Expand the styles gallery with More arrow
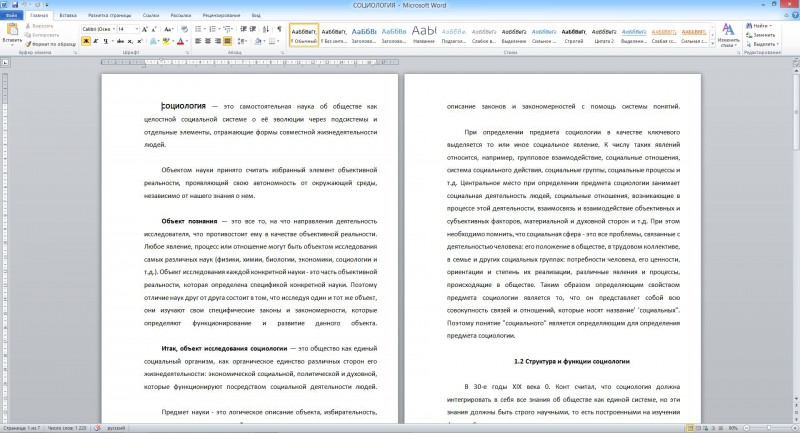The width and height of the screenshot is (800, 433). pos(712,44)
